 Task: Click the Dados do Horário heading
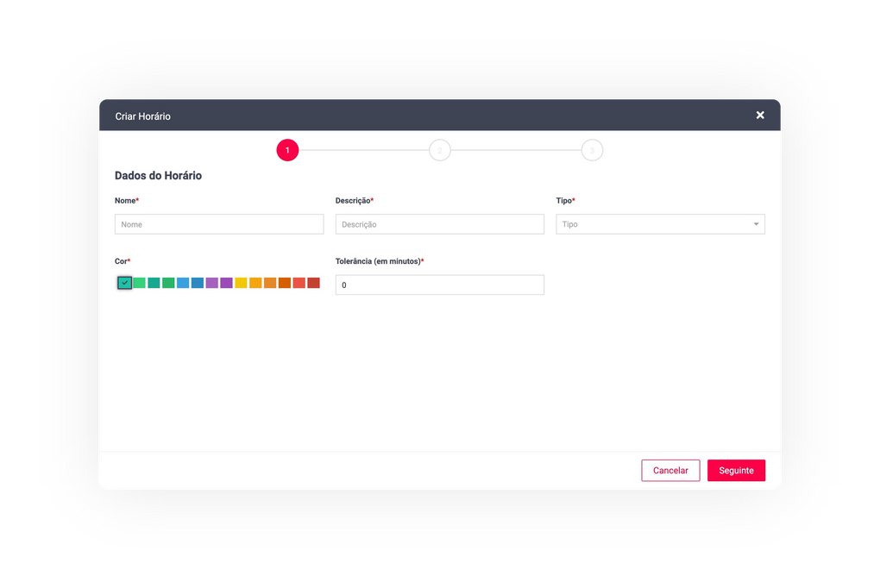click(159, 176)
